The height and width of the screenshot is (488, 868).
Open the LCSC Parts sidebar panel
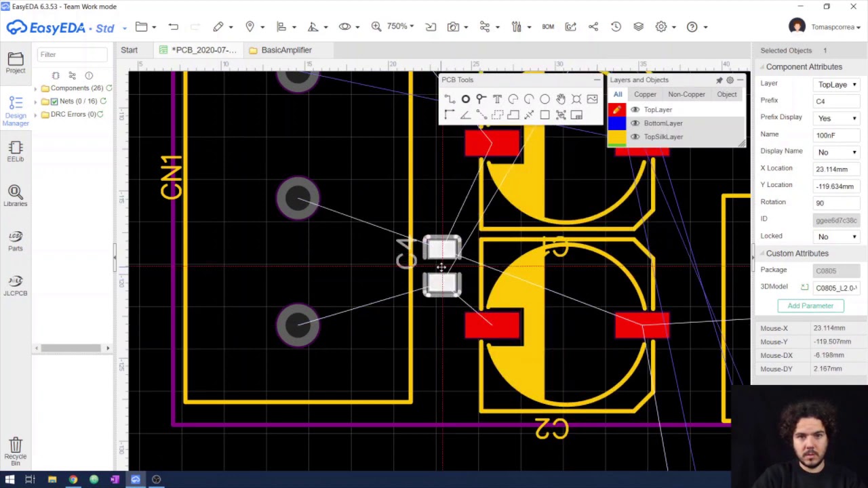click(x=16, y=241)
